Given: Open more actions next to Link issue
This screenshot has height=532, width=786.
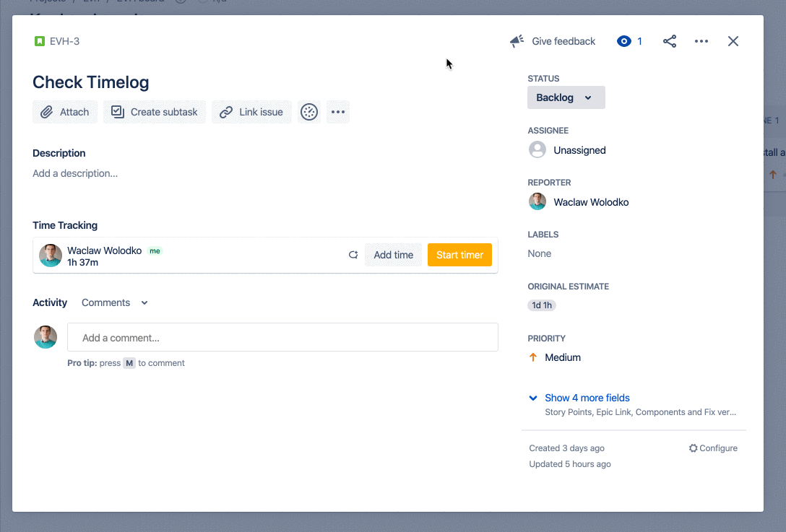Looking at the screenshot, I should [x=338, y=112].
